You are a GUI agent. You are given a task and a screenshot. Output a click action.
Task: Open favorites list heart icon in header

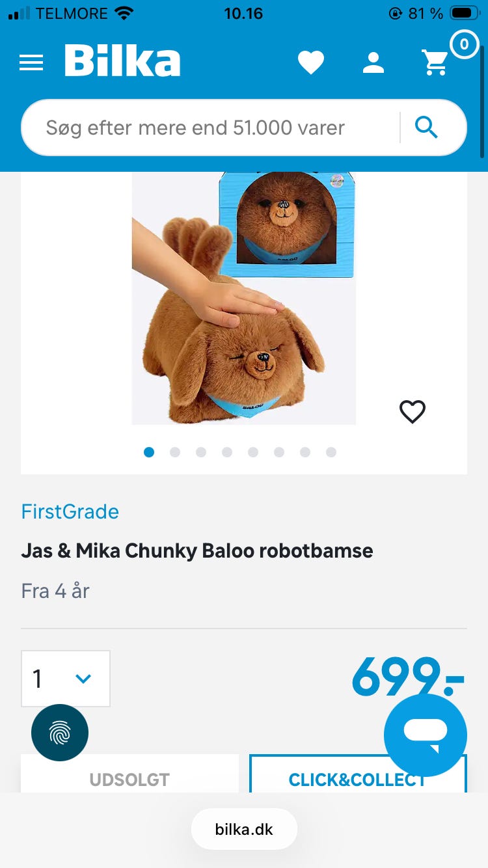coord(311,62)
